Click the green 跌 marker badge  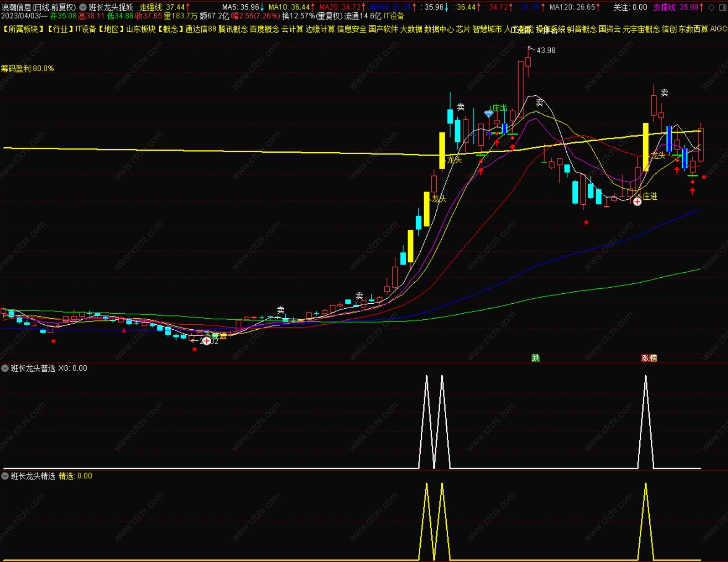click(x=536, y=358)
